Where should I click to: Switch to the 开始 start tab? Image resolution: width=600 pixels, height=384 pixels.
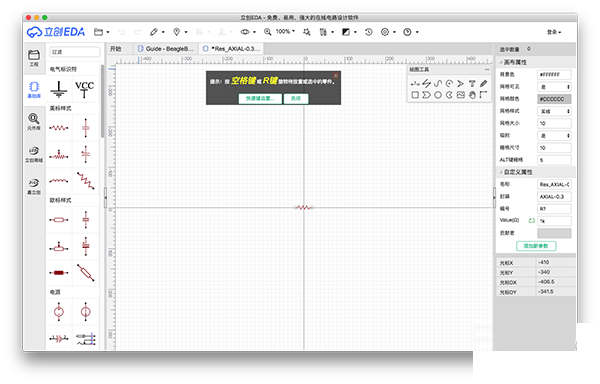pyautogui.click(x=116, y=49)
